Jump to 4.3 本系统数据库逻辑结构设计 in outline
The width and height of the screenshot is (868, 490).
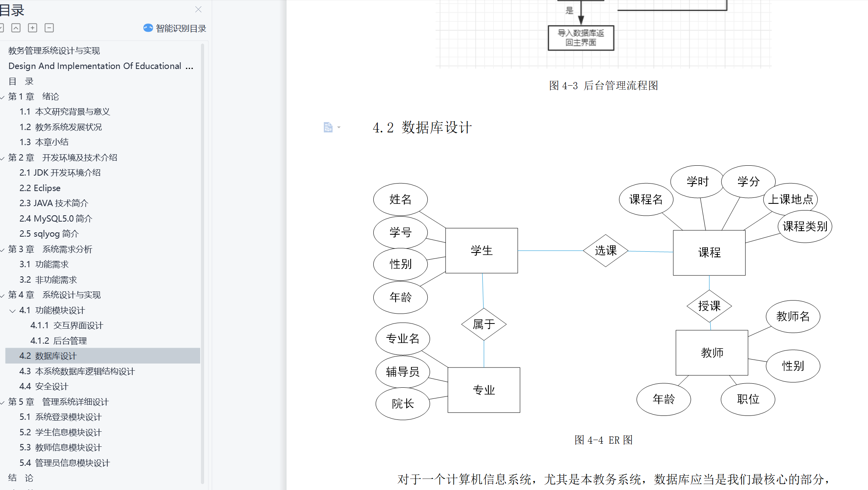tap(77, 371)
